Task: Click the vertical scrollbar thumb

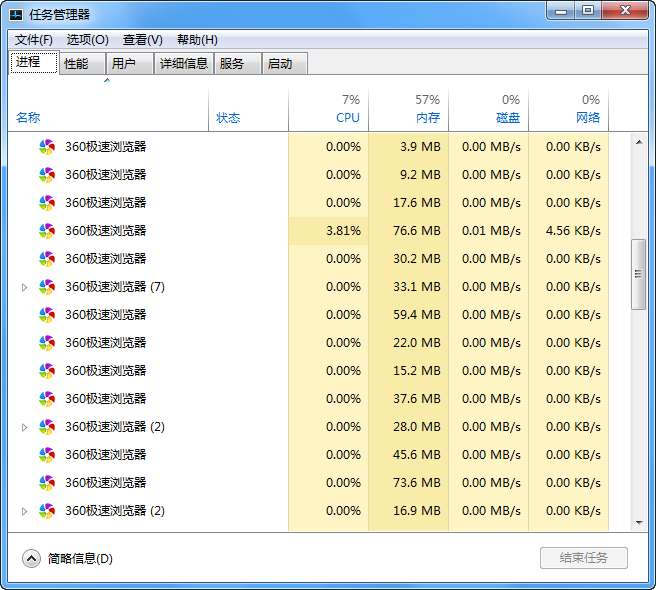Action: point(638,274)
